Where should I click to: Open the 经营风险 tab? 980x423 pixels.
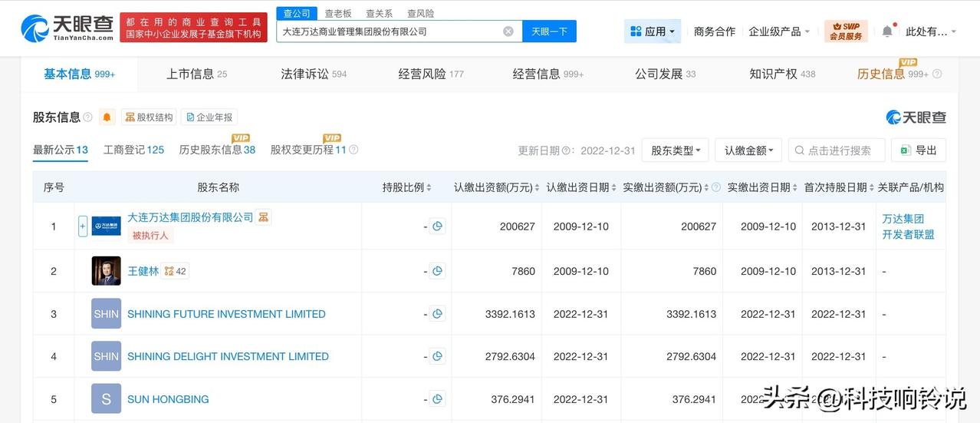point(431,74)
